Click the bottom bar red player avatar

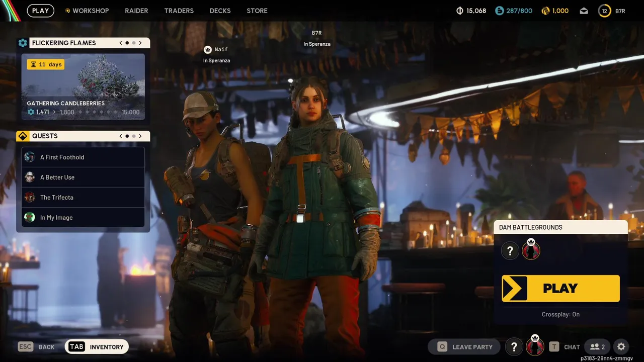(x=535, y=346)
